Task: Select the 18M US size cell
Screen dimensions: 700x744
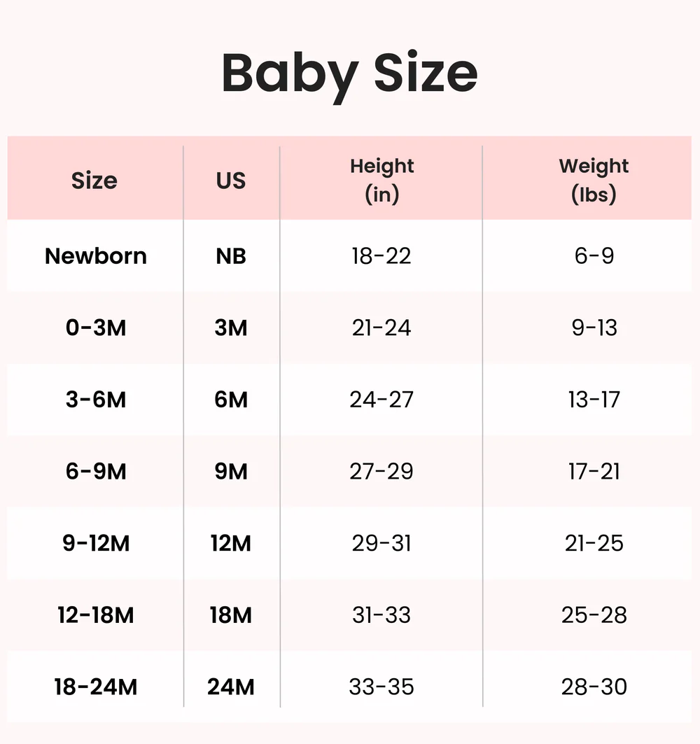Action: pos(231,615)
